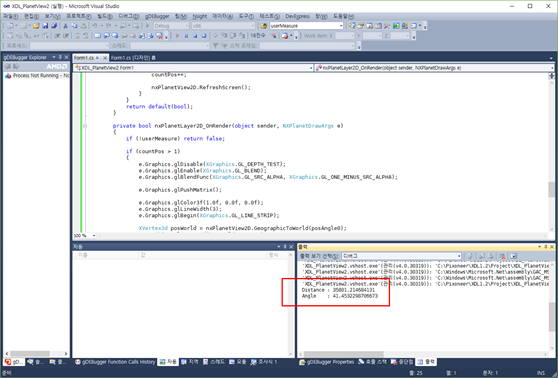This screenshot has width=558, height=378.
Task: Open the DevExpress menu
Action: click(x=298, y=16)
